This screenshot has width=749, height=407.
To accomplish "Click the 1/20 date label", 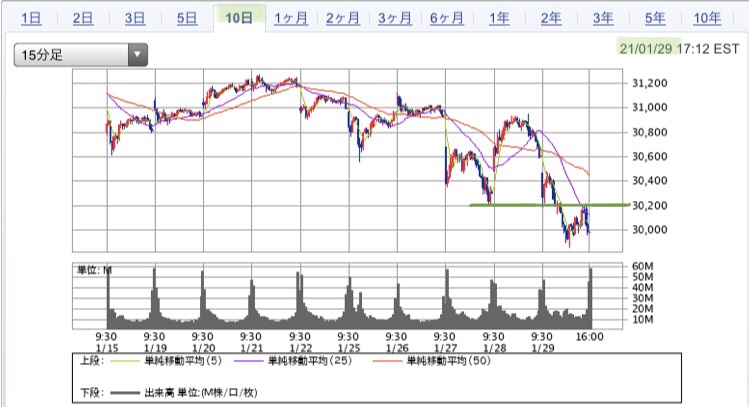I will [x=203, y=348].
